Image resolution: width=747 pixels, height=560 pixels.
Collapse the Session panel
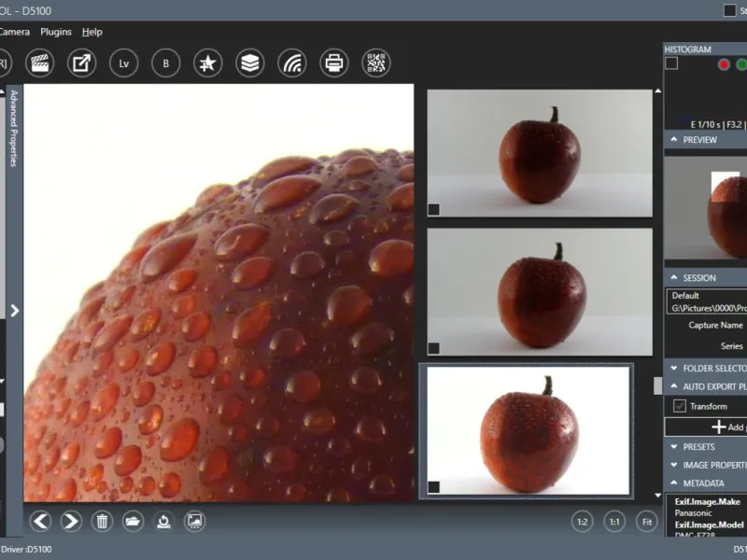click(673, 277)
